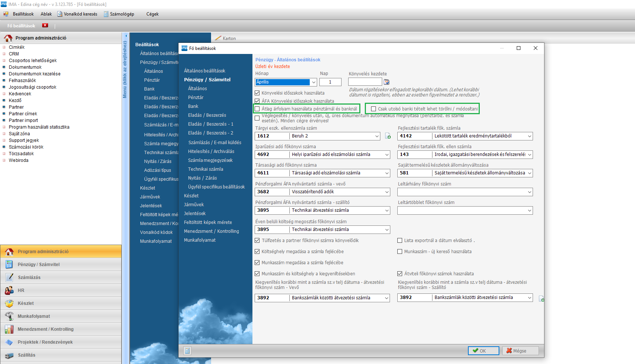635x364 pixels.
Task: Open the Beállítások menu
Action: pos(23,14)
